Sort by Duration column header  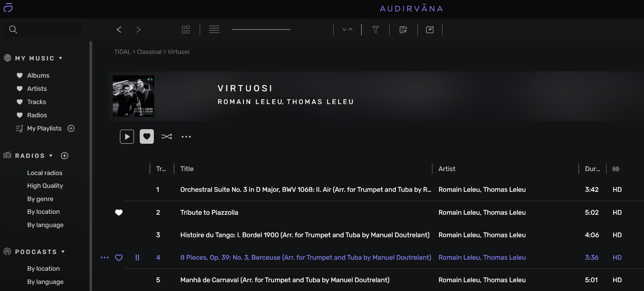pyautogui.click(x=592, y=169)
